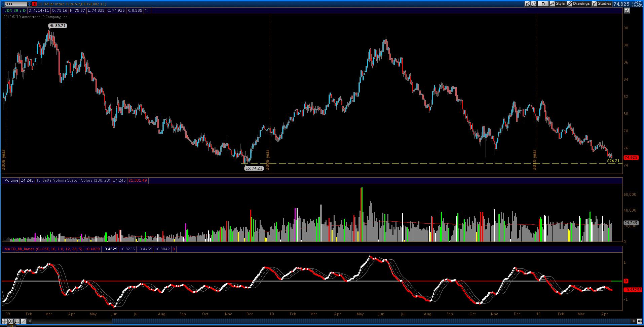Screen dimensions: 644x327
Task: Click the $74.21 price level label
Action: (613, 161)
